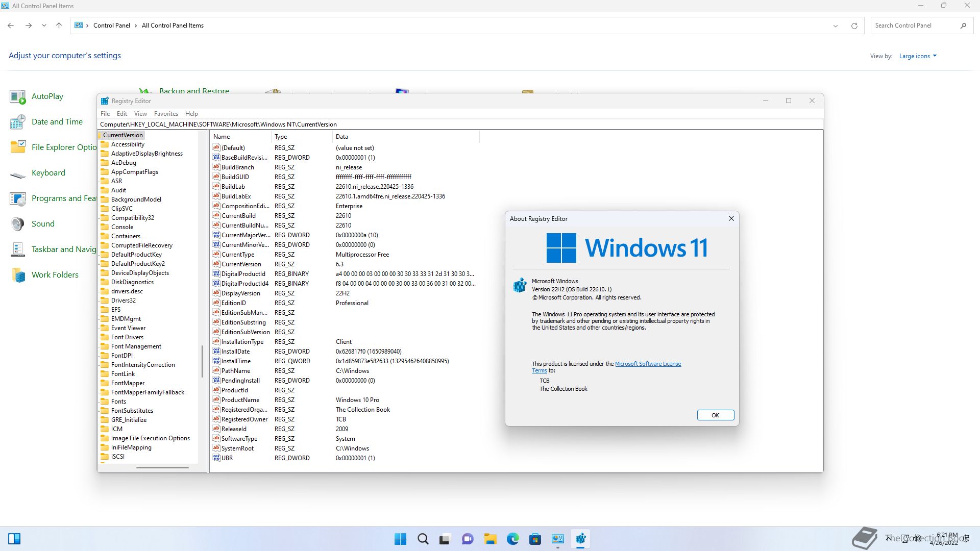
Task: Open Sound control panel icon
Action: (x=18, y=224)
